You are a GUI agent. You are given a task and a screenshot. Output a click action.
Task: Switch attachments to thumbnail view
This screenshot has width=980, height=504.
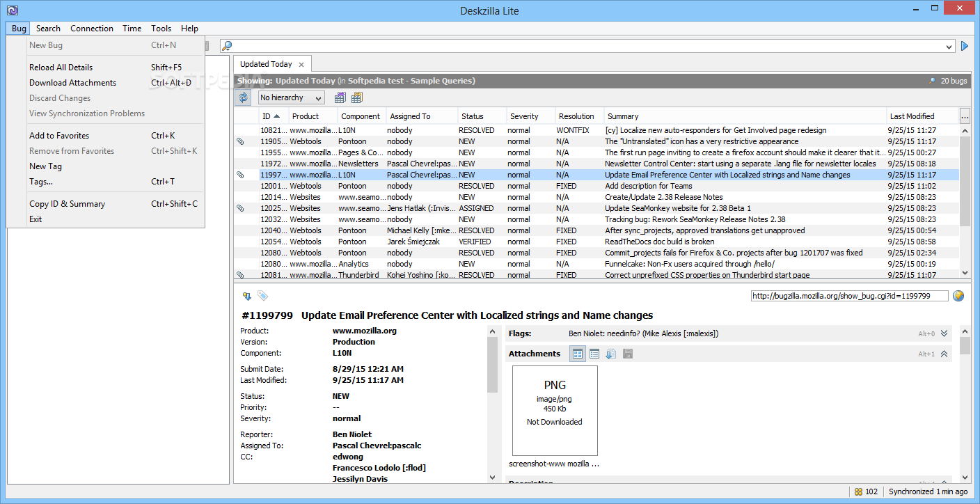578,354
